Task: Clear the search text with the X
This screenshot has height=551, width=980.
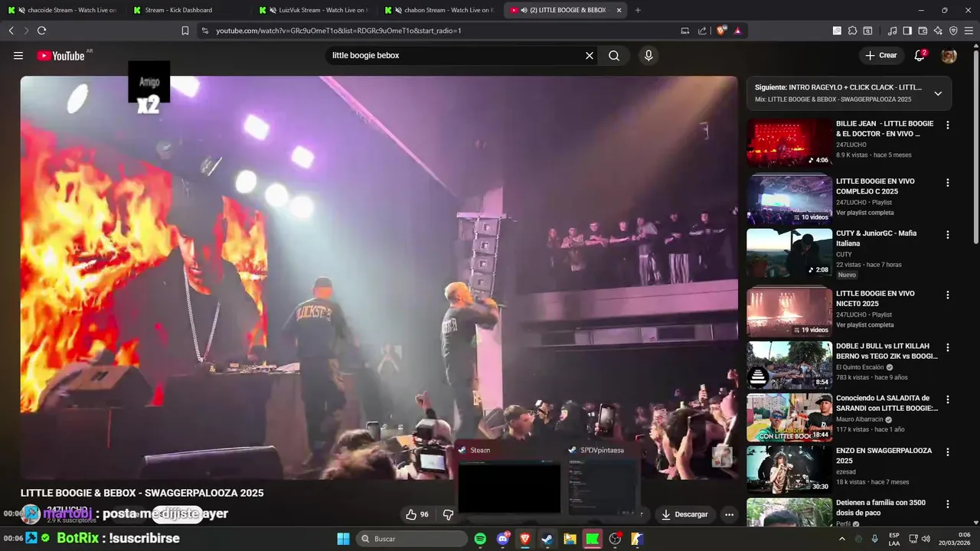Action: click(x=590, y=56)
